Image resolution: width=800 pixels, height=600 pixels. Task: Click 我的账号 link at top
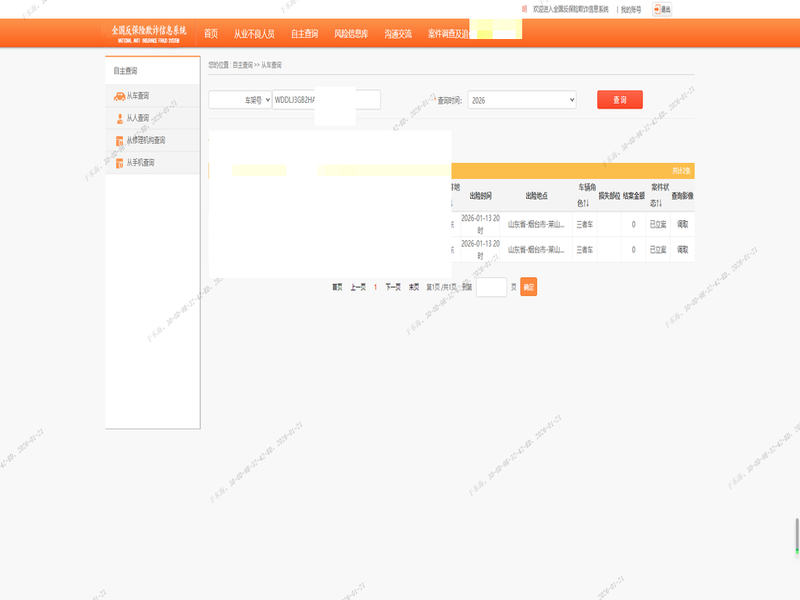point(631,9)
